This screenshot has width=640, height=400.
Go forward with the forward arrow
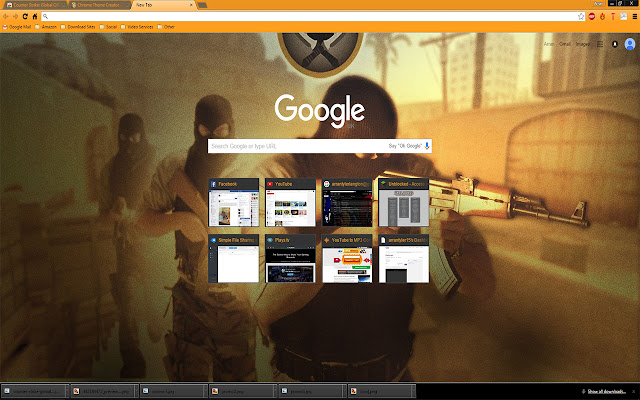16,16
